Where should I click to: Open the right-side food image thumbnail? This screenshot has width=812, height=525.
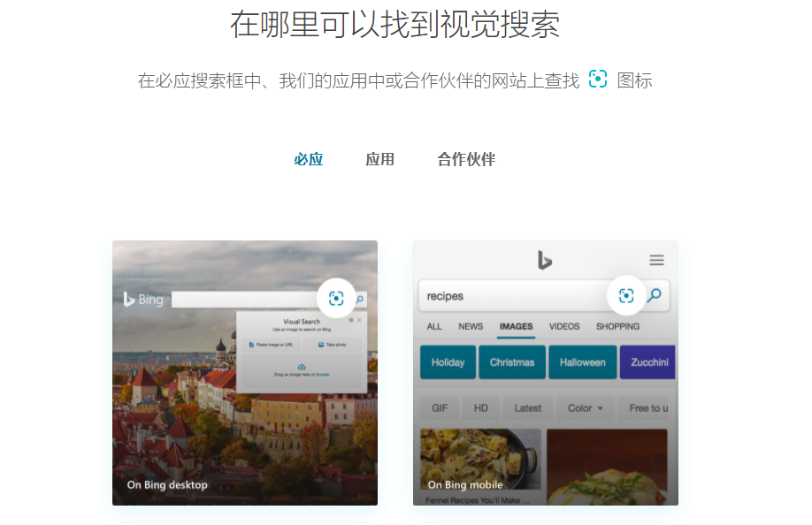(x=607, y=467)
